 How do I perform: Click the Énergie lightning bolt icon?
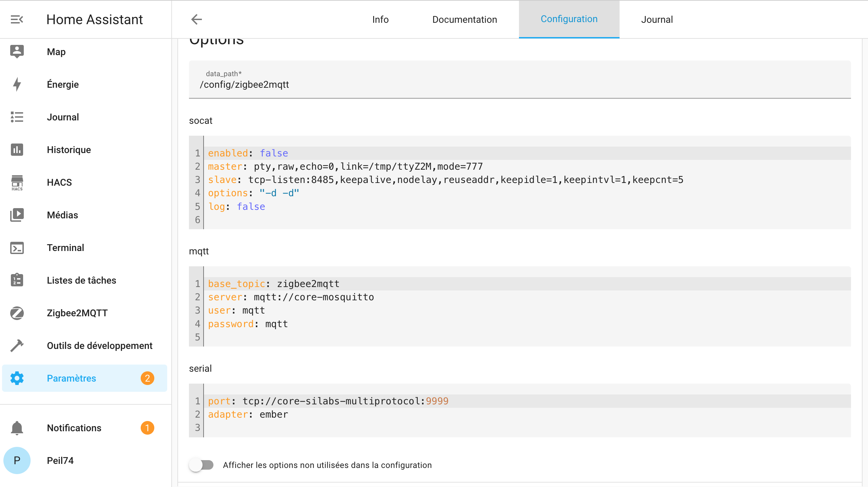pyautogui.click(x=17, y=84)
